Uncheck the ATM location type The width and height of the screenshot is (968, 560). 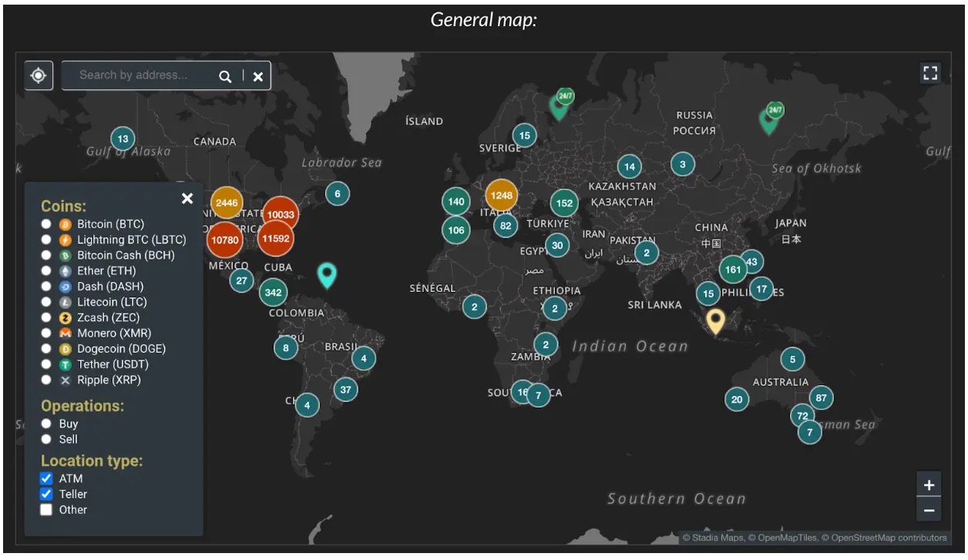pos(46,478)
